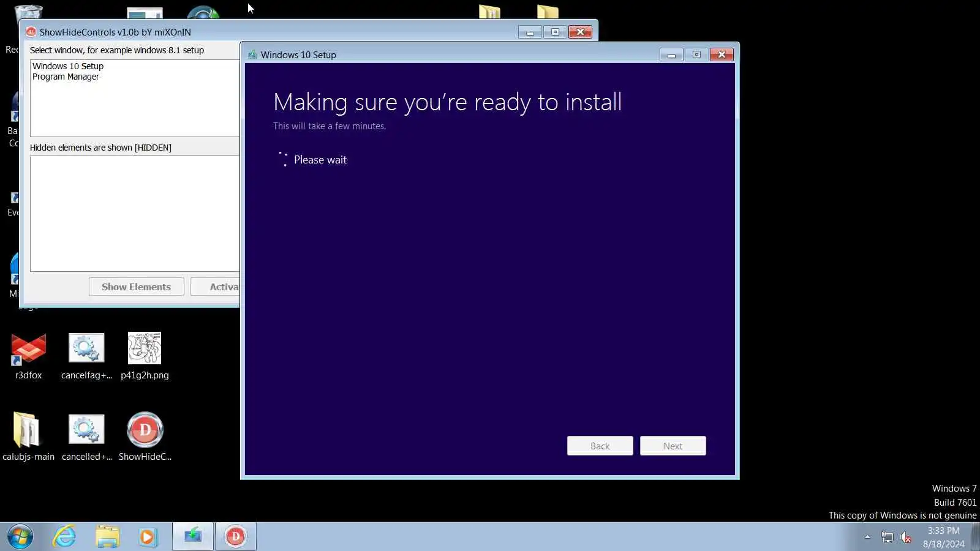
Task: Click "This will take a few minutes." text
Action: (x=330, y=126)
